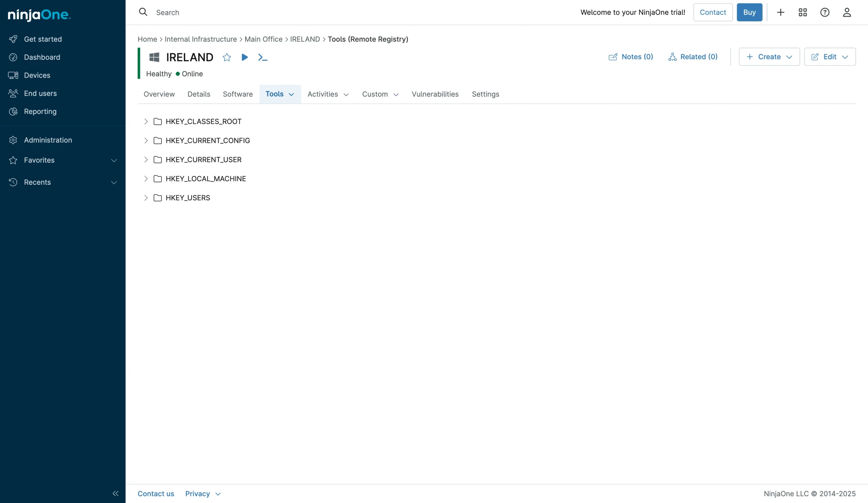868x503 pixels.
Task: Click the Contact button
Action: point(713,13)
